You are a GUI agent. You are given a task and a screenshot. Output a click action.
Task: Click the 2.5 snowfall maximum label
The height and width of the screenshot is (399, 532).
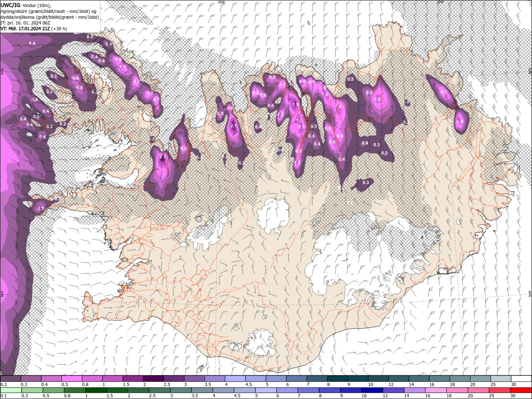coord(163,157)
